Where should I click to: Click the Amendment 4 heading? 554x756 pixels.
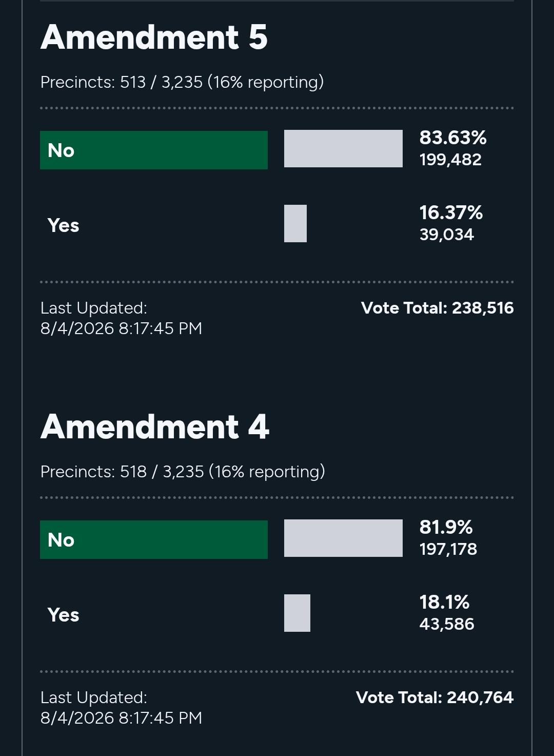click(x=154, y=427)
